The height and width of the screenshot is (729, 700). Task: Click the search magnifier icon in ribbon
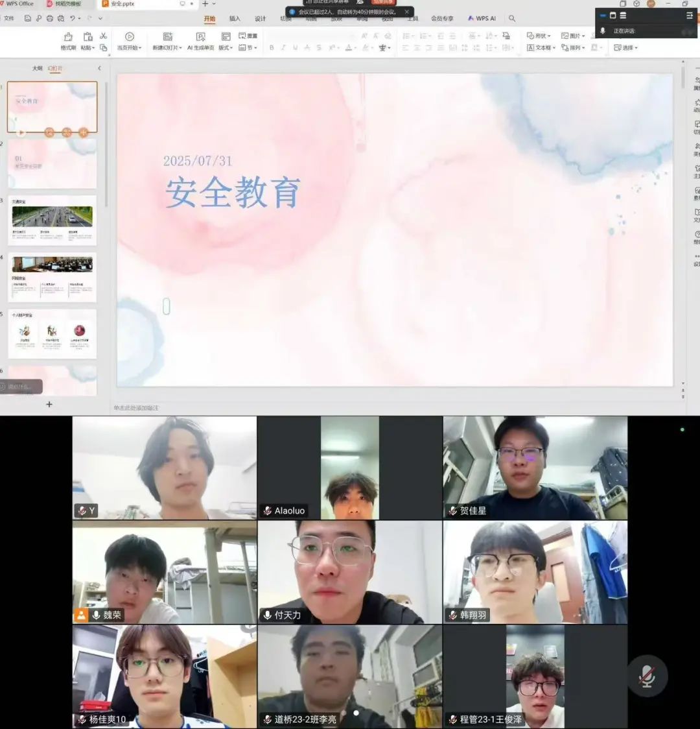[512, 19]
